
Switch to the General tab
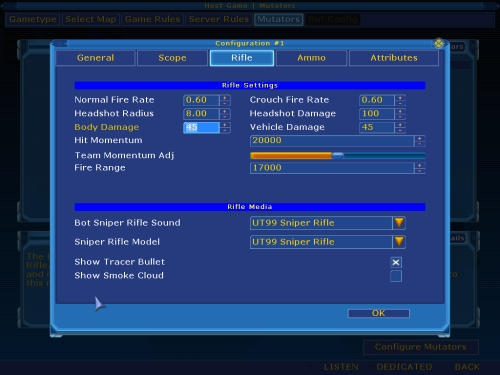click(96, 58)
